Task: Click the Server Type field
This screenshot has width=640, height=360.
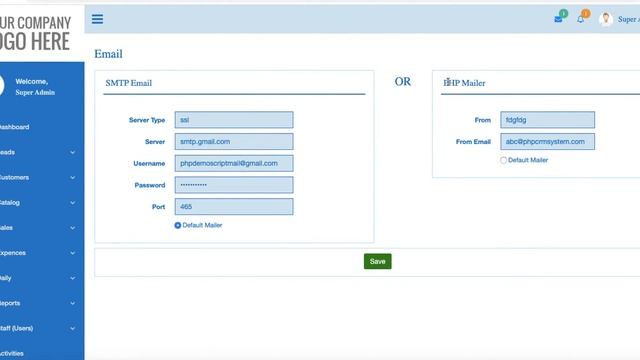Action: (234, 120)
